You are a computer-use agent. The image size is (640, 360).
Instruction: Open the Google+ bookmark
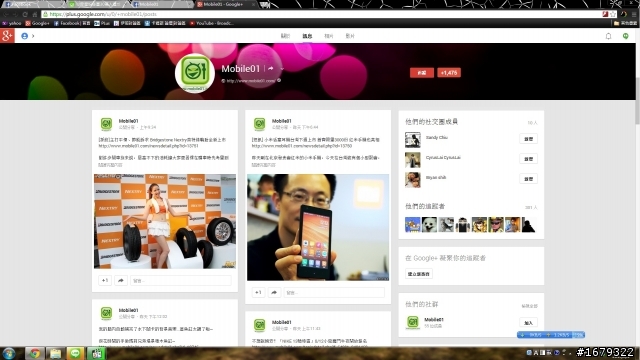coord(37,23)
